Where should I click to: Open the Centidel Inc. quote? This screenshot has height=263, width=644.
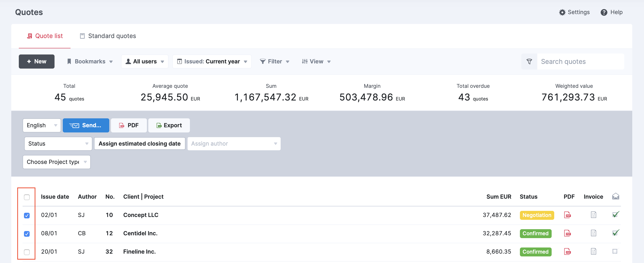click(140, 233)
